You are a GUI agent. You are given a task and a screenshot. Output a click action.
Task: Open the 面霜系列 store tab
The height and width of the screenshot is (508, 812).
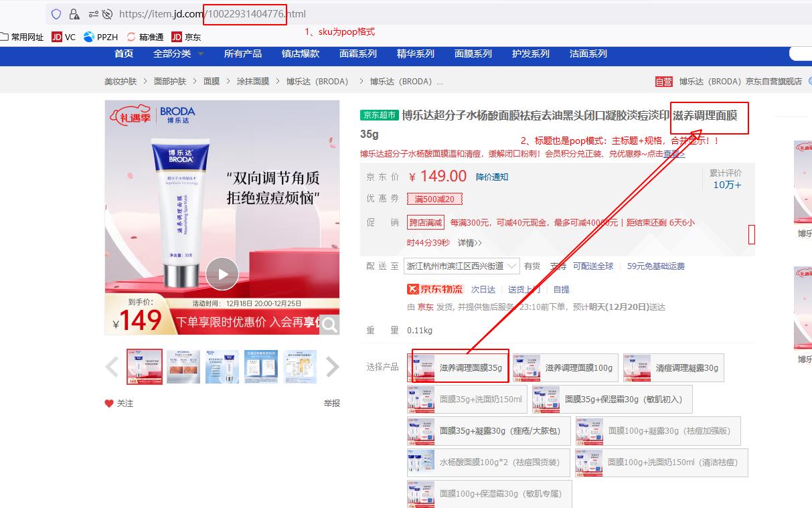coord(358,54)
